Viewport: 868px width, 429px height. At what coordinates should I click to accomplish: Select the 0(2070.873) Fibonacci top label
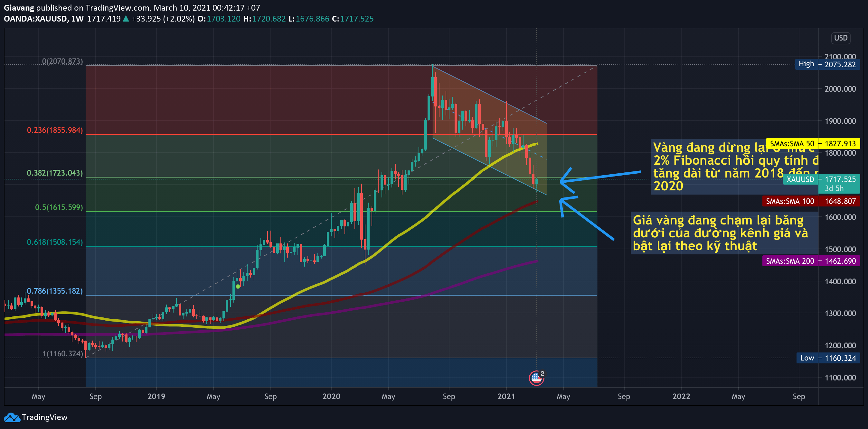click(62, 61)
